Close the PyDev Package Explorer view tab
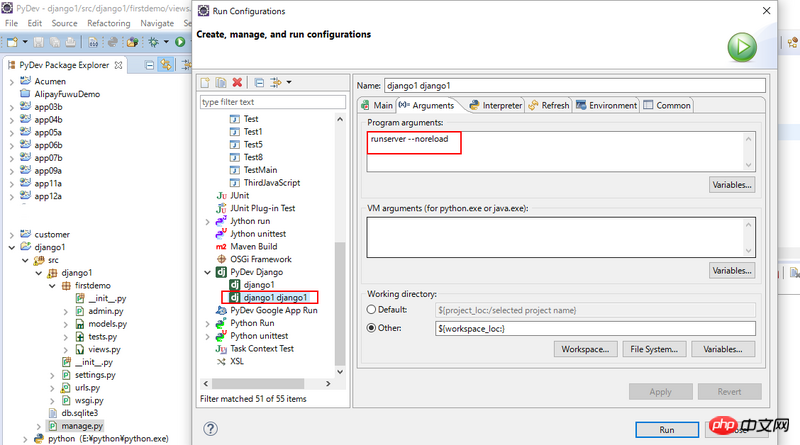Viewport: 800px width, 445px height. click(x=118, y=65)
